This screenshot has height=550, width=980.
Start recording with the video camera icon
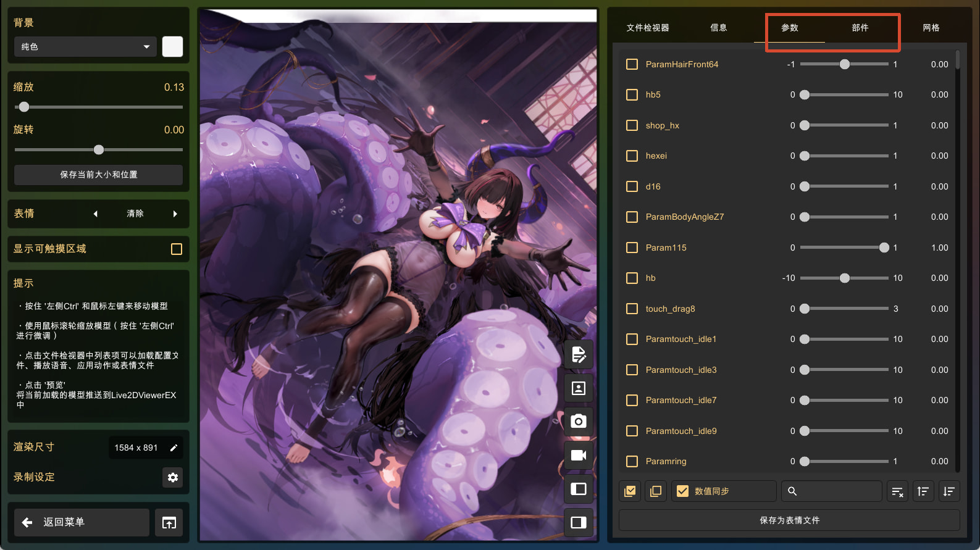(x=578, y=456)
